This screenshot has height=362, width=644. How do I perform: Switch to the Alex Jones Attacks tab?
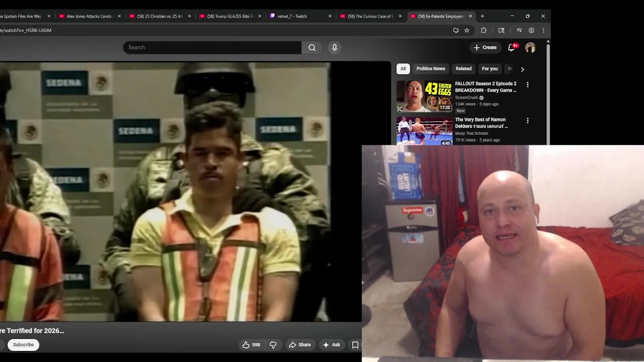pos(90,16)
